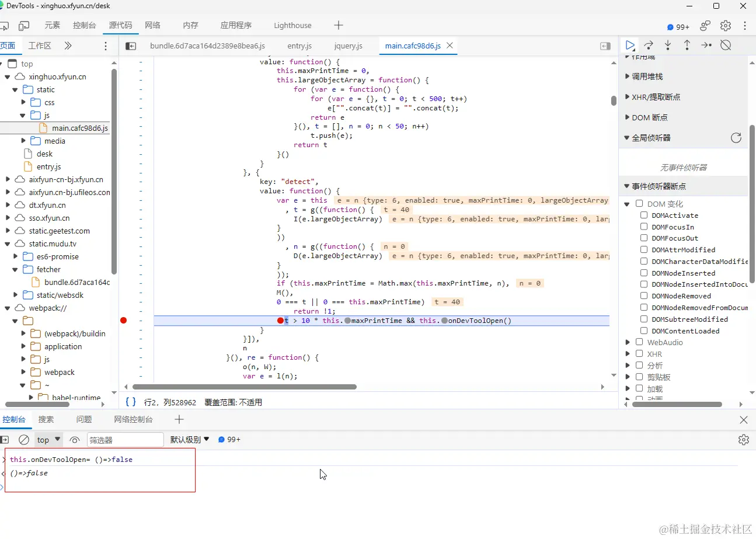Switch to the 元素 panel tab

(52, 25)
